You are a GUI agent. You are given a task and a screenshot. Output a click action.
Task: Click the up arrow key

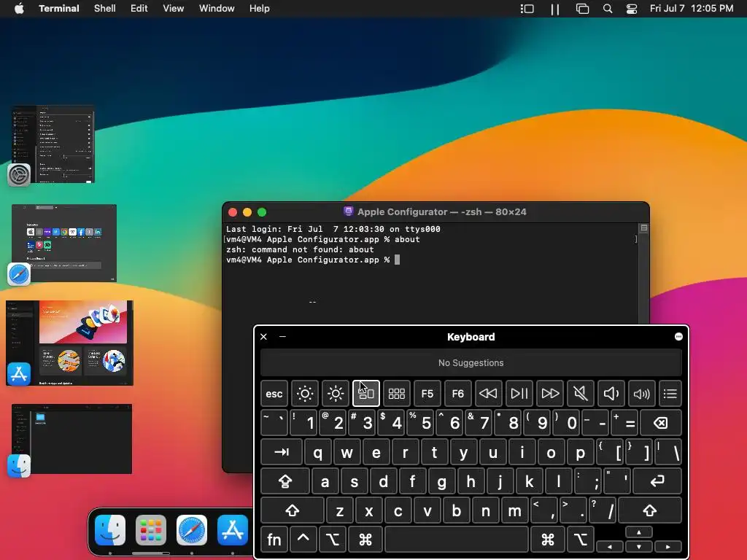(x=639, y=532)
